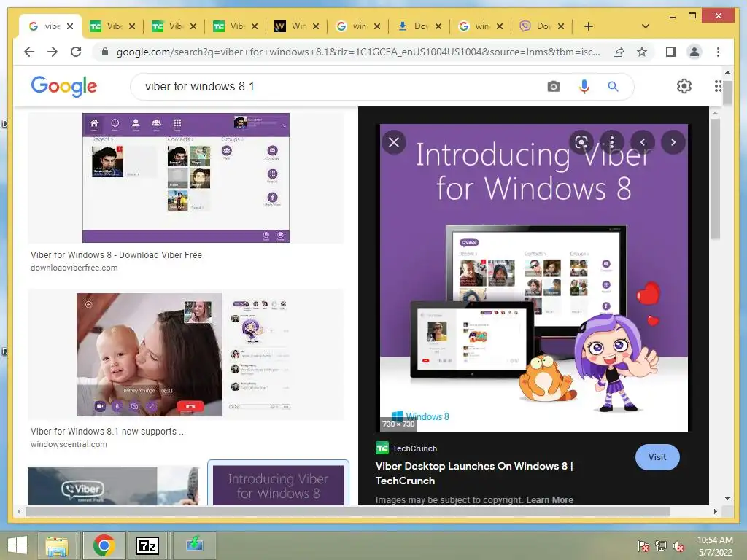Image resolution: width=747 pixels, height=560 pixels.
Task: Reload the current Google search page
Action: click(76, 52)
